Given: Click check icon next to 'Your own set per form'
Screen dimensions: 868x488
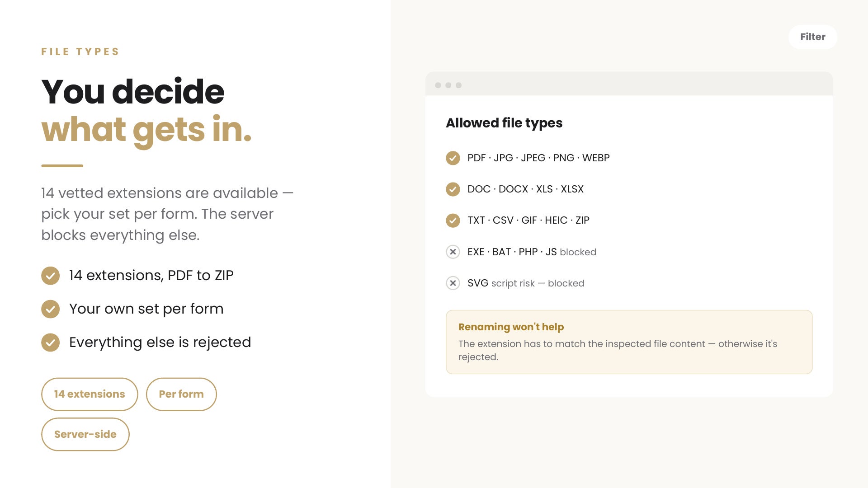Looking at the screenshot, I should 50,309.
